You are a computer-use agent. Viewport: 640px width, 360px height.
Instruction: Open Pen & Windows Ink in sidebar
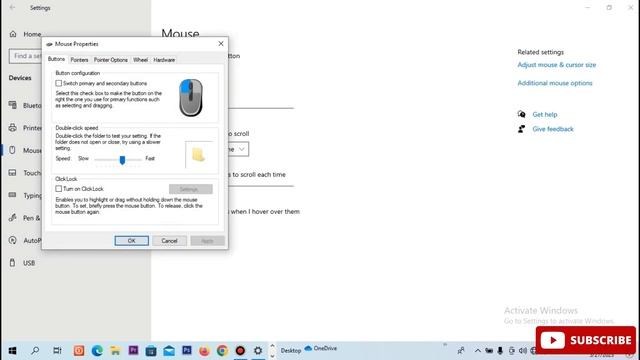click(x=25, y=218)
